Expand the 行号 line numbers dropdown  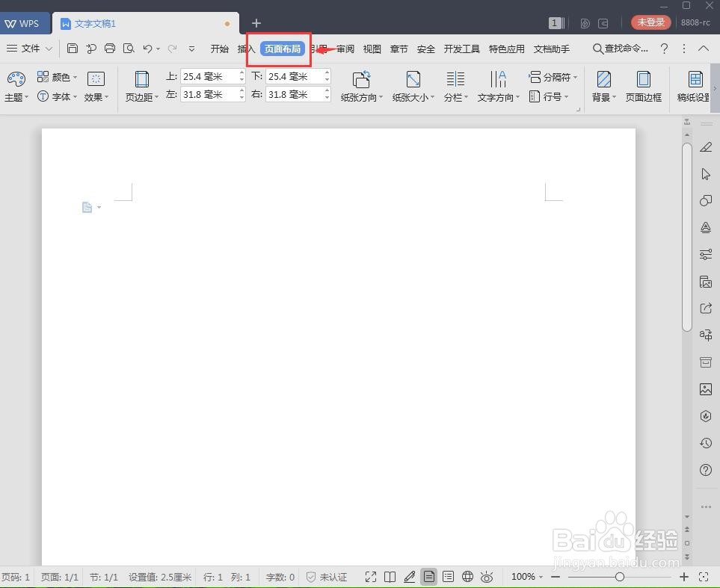point(566,97)
